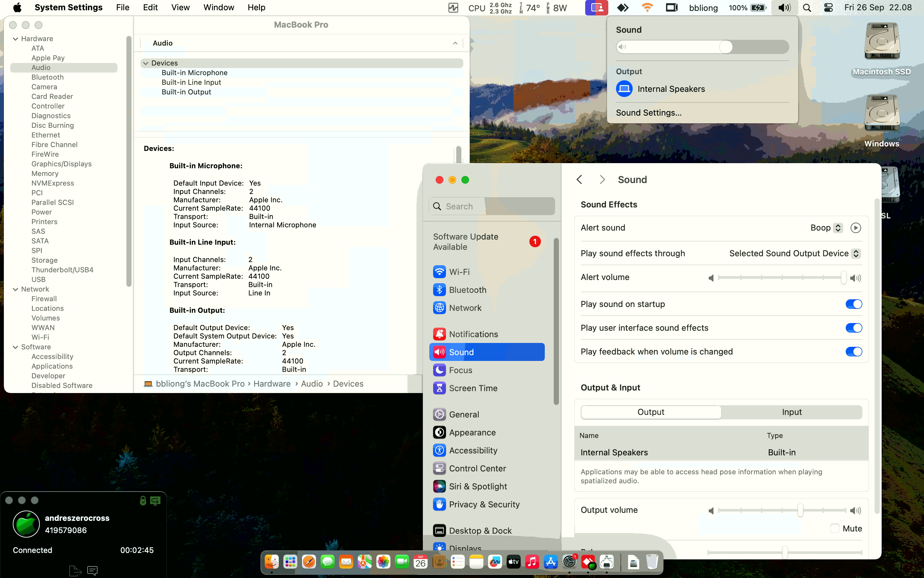Open Trash in the Dock

(652, 562)
